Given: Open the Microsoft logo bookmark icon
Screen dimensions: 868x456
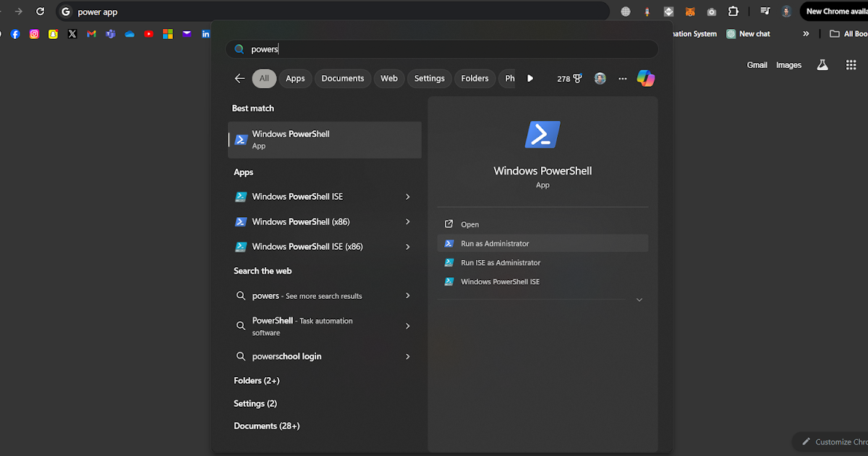Looking at the screenshot, I should click(168, 34).
